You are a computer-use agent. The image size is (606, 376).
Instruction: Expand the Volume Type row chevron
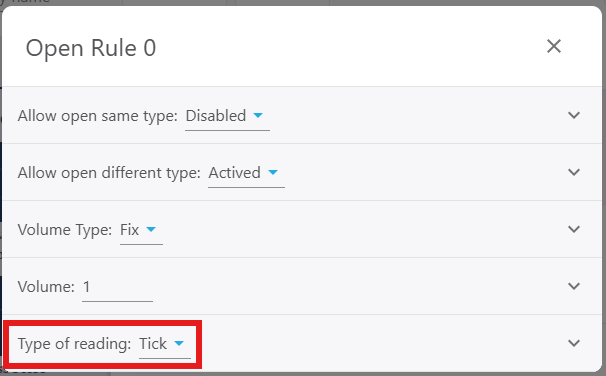(x=574, y=229)
